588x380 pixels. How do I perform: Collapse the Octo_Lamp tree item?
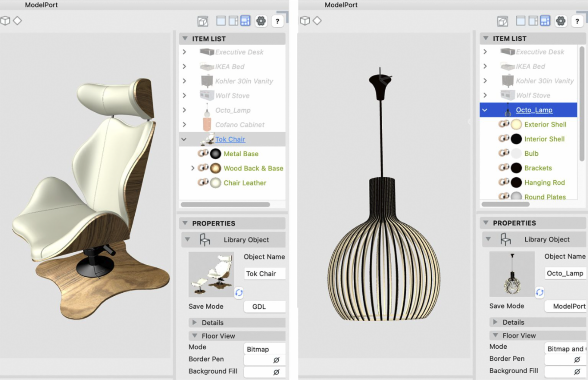pyautogui.click(x=485, y=110)
